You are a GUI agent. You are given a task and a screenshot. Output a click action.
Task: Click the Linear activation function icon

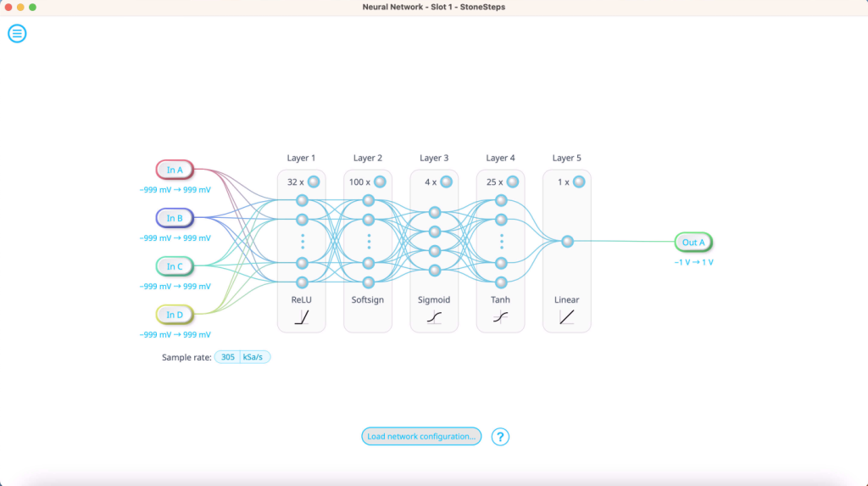pos(567,318)
